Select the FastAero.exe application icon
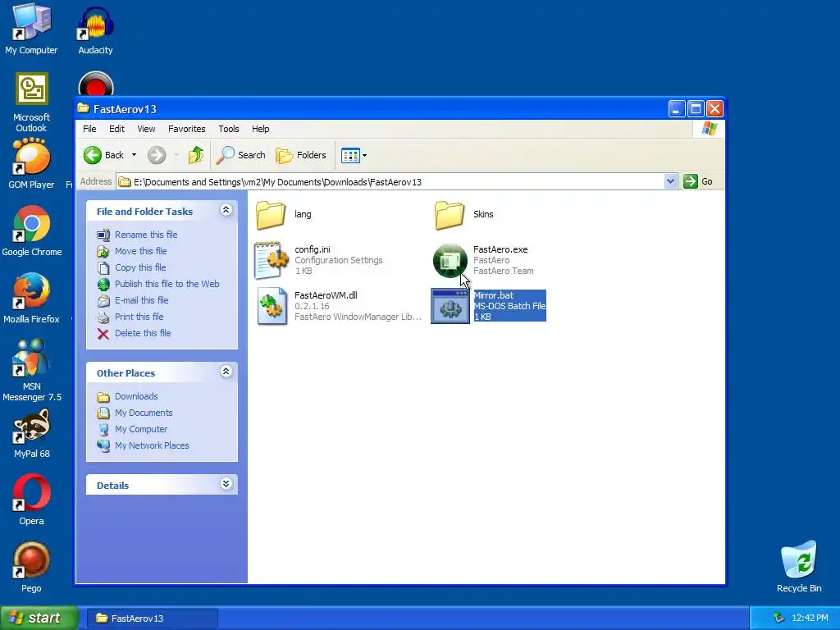The height and width of the screenshot is (630, 840). pos(450,260)
